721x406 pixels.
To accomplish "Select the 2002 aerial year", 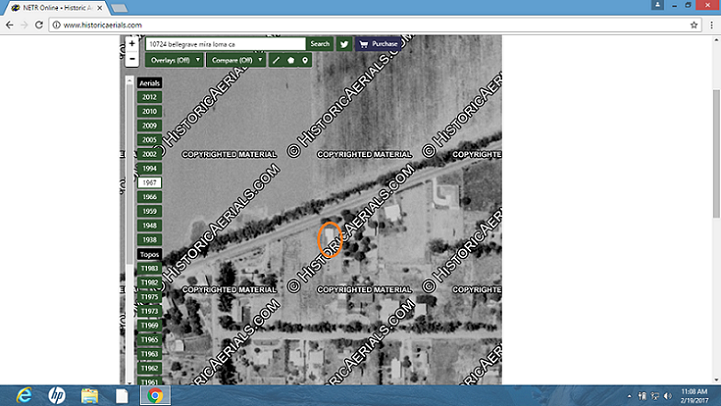I will [149, 154].
